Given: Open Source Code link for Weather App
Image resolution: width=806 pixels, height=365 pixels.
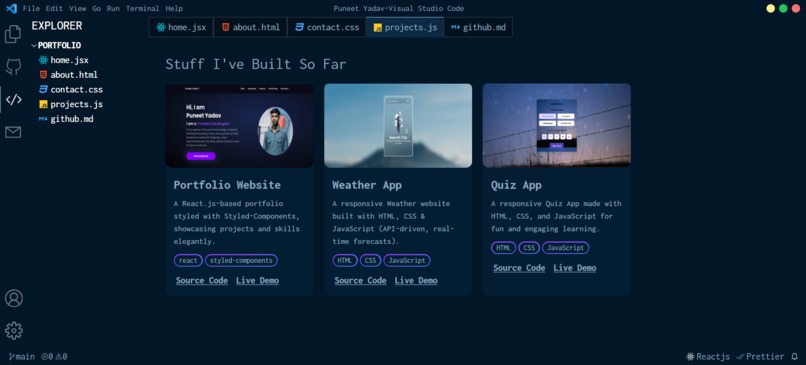Looking at the screenshot, I should pos(360,281).
